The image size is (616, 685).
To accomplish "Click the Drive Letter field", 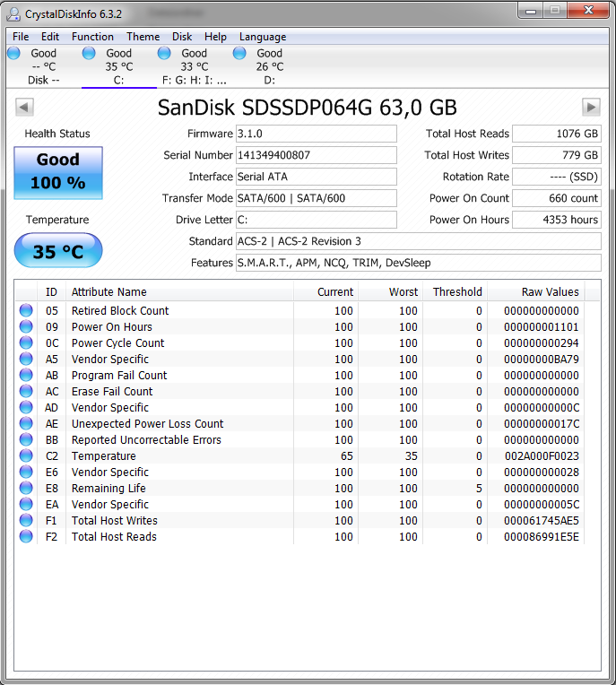I will (x=317, y=220).
